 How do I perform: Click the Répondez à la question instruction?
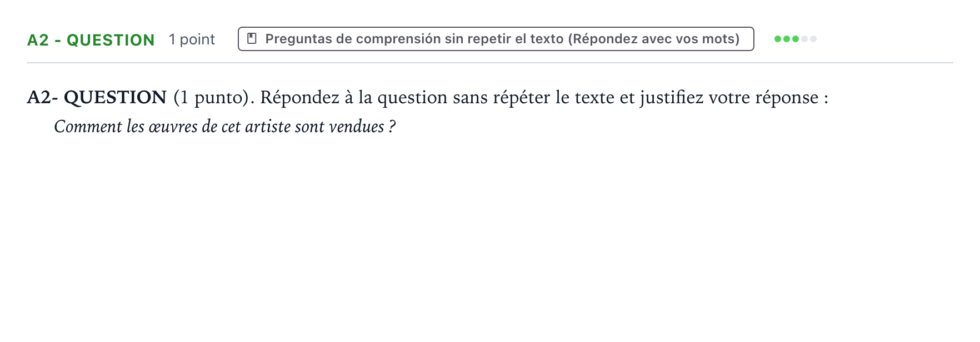tap(544, 98)
